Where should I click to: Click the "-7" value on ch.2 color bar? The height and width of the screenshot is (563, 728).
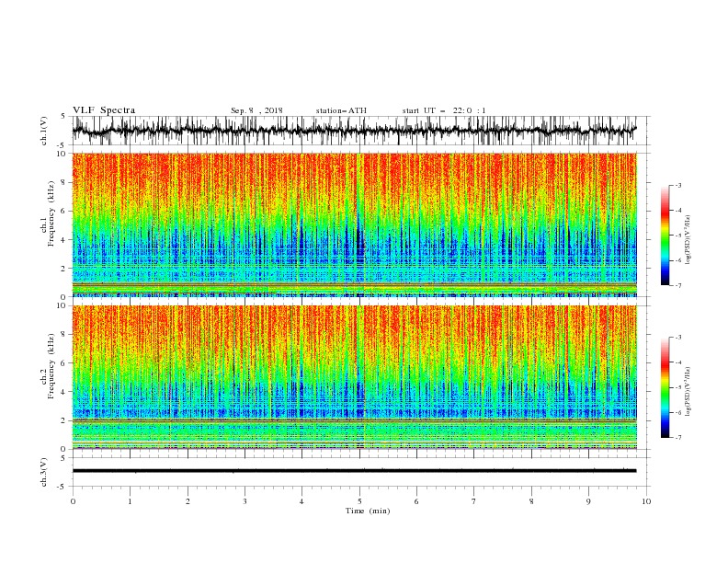678,438
